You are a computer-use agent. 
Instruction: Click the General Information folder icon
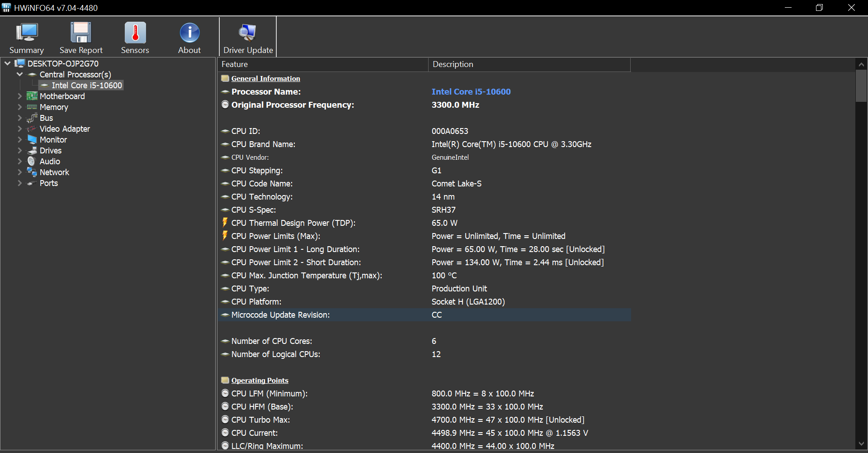click(x=225, y=78)
